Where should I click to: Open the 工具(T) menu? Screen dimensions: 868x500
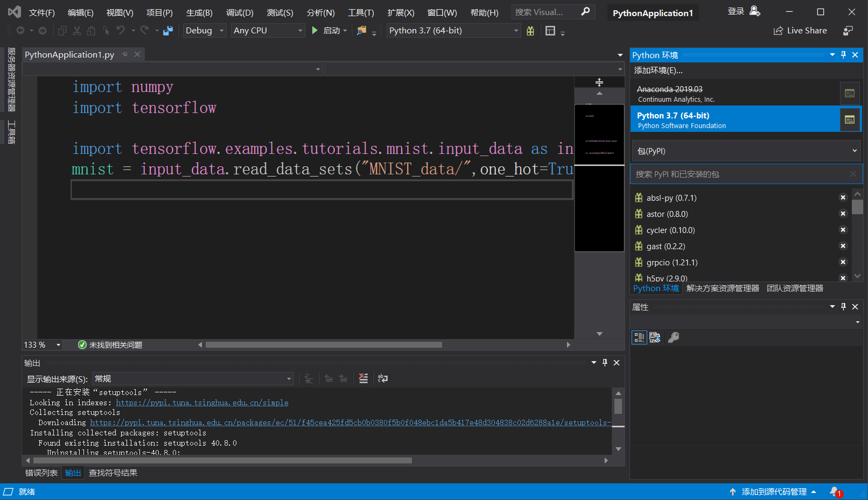point(361,12)
